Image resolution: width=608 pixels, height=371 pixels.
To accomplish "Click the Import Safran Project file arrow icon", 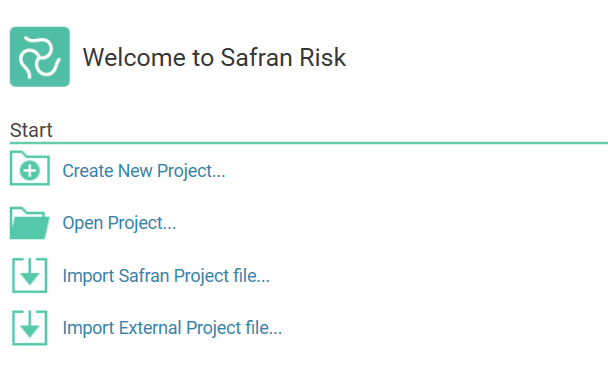I will [x=30, y=275].
